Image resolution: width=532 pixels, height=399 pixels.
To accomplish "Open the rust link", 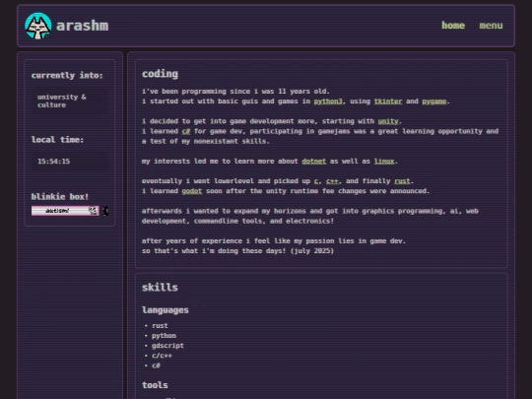I will coord(402,181).
